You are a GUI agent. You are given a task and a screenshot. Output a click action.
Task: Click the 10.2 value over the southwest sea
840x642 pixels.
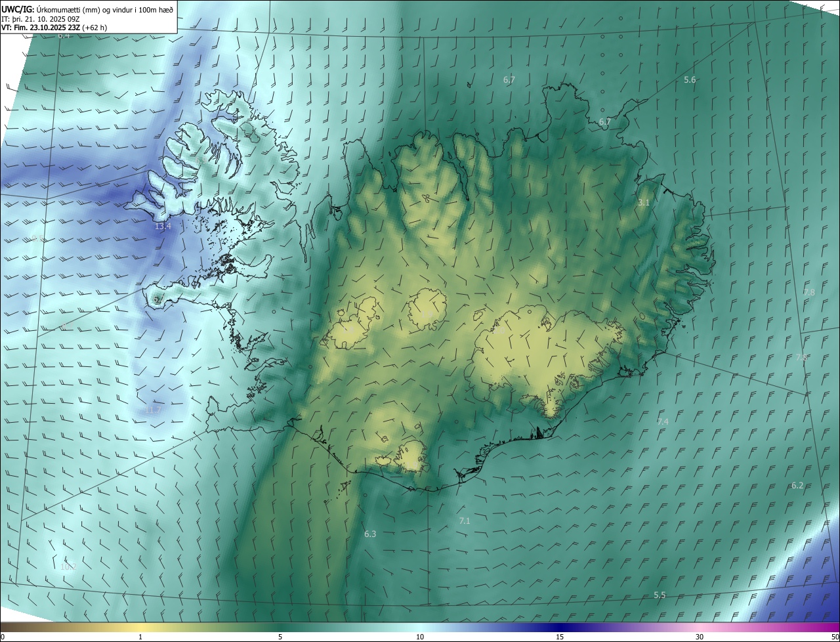(68, 567)
